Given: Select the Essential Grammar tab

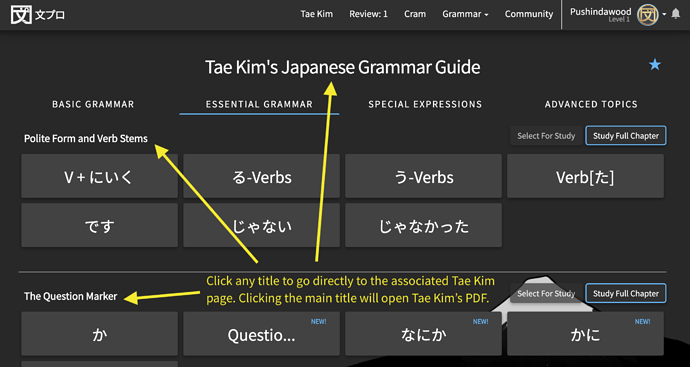Looking at the screenshot, I should (x=259, y=104).
